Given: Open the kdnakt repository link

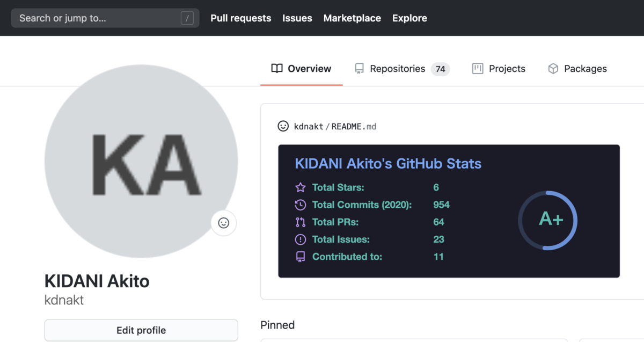Looking at the screenshot, I should (309, 127).
